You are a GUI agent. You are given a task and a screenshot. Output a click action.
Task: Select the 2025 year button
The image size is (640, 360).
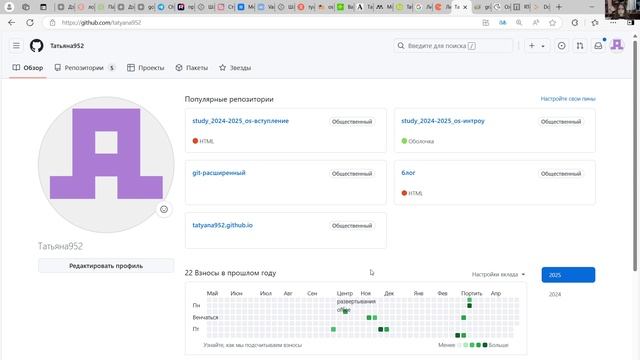568,275
